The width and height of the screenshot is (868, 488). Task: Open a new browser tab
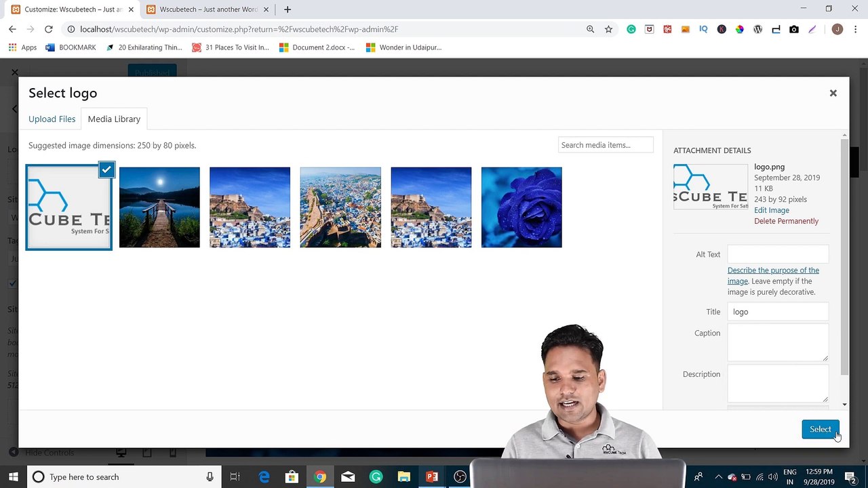tap(288, 9)
